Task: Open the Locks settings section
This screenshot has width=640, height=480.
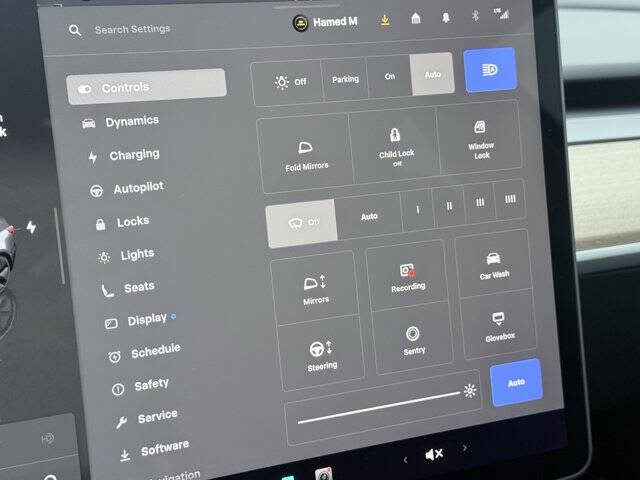Action: [122, 222]
